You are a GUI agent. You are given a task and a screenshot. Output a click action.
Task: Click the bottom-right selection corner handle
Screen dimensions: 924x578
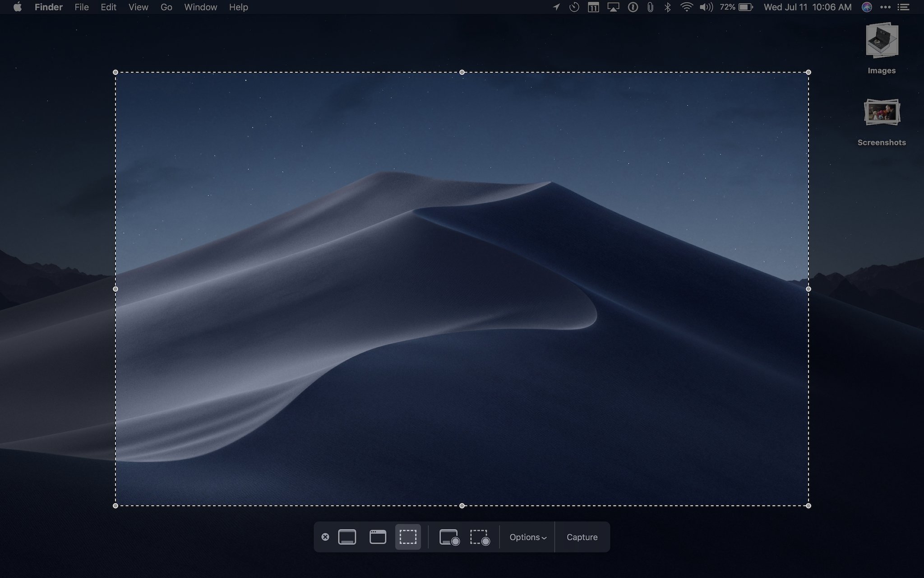[808, 506]
